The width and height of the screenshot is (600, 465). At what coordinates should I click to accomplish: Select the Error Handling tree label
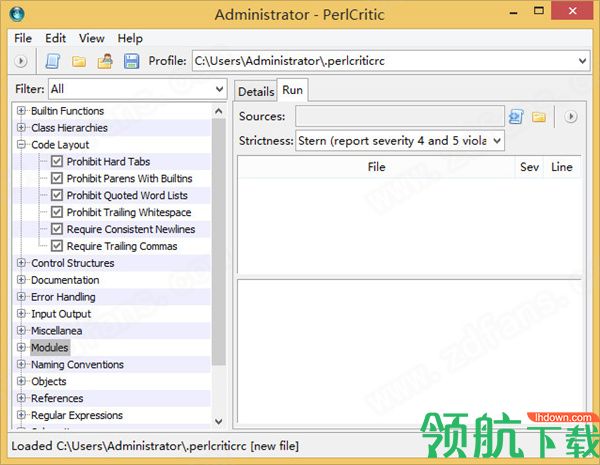pos(63,297)
